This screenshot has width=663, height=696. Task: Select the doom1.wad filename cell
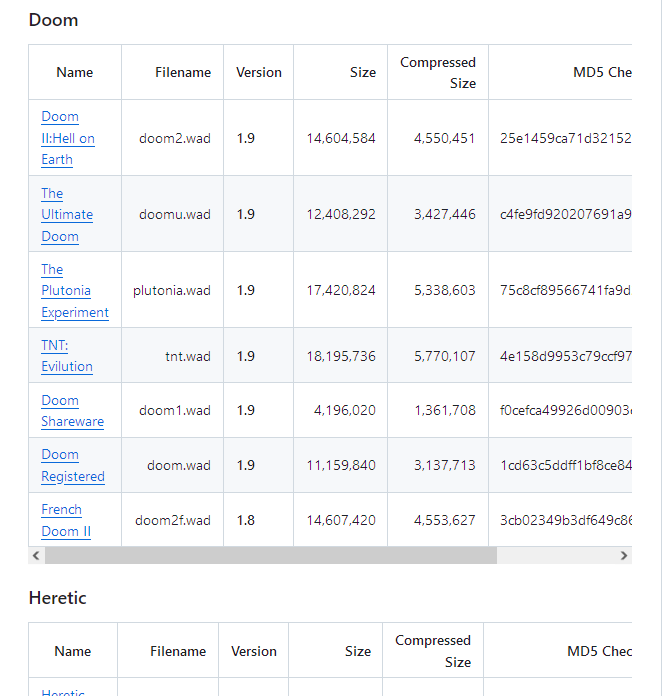click(175, 410)
